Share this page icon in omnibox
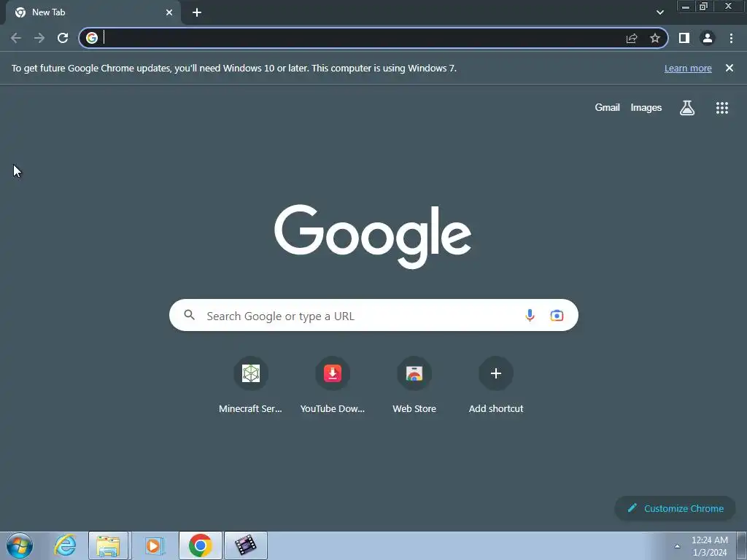The image size is (747, 560). [x=632, y=38]
